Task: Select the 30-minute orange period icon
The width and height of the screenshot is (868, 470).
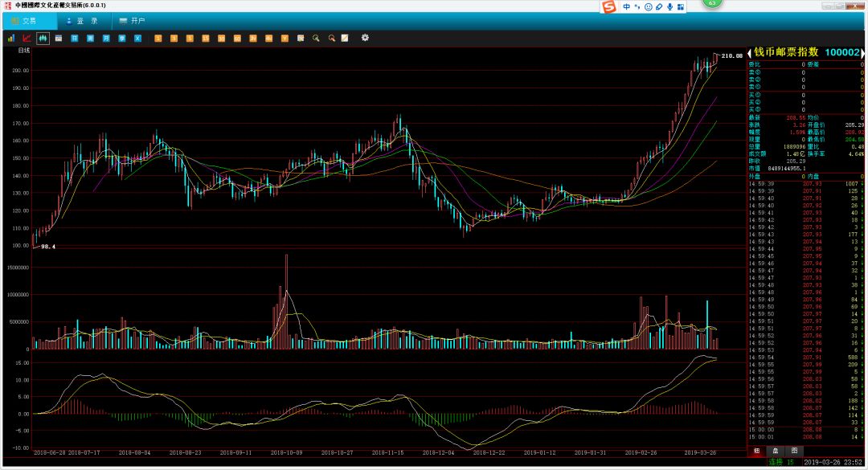Action: 221,39
